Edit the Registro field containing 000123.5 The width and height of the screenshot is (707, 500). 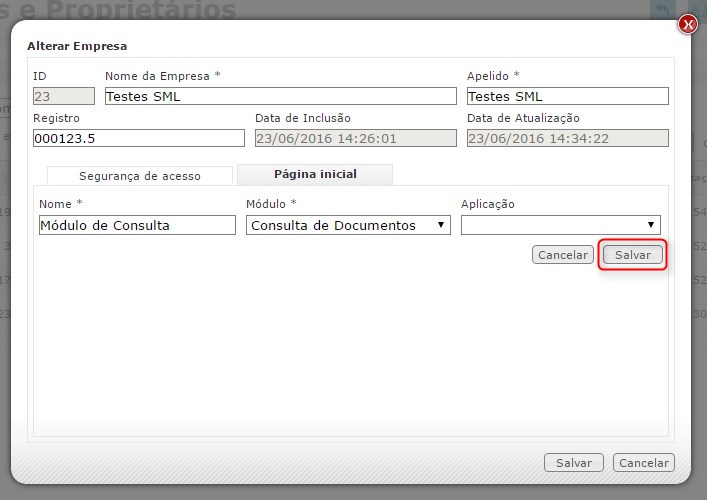tap(139, 138)
